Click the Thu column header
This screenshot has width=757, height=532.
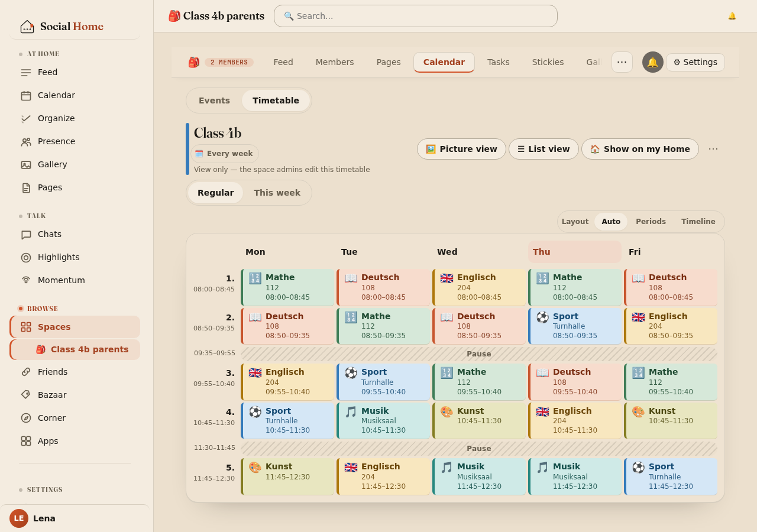point(575,252)
